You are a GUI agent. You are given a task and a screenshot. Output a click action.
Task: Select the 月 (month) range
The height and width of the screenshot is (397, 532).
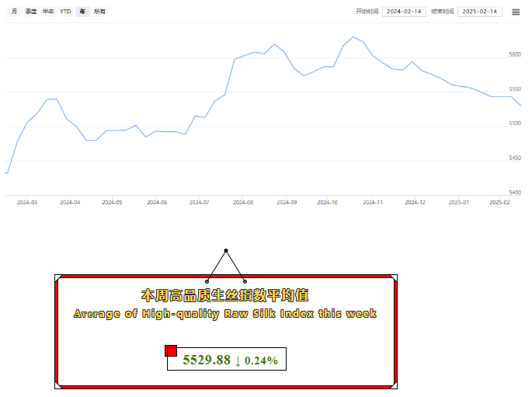14,12
